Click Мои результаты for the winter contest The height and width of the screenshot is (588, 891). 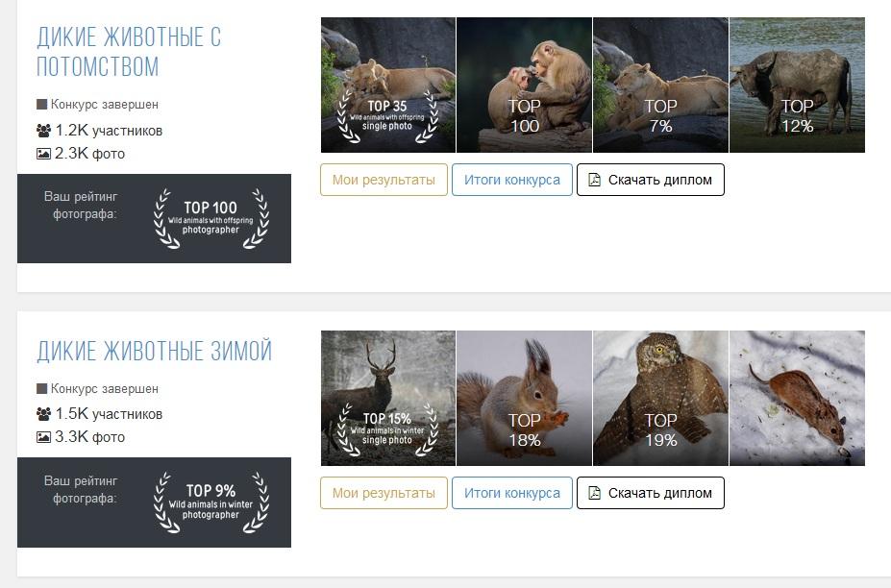[384, 493]
